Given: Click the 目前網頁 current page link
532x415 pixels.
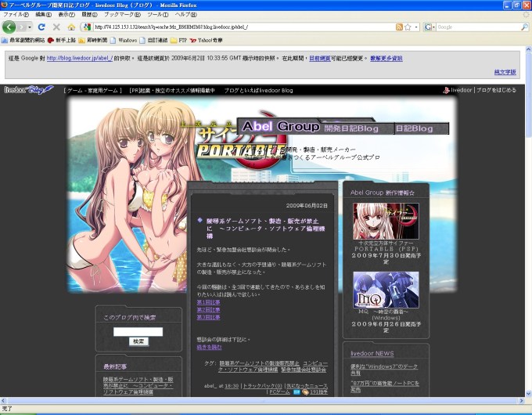Looking at the screenshot, I should [320, 59].
